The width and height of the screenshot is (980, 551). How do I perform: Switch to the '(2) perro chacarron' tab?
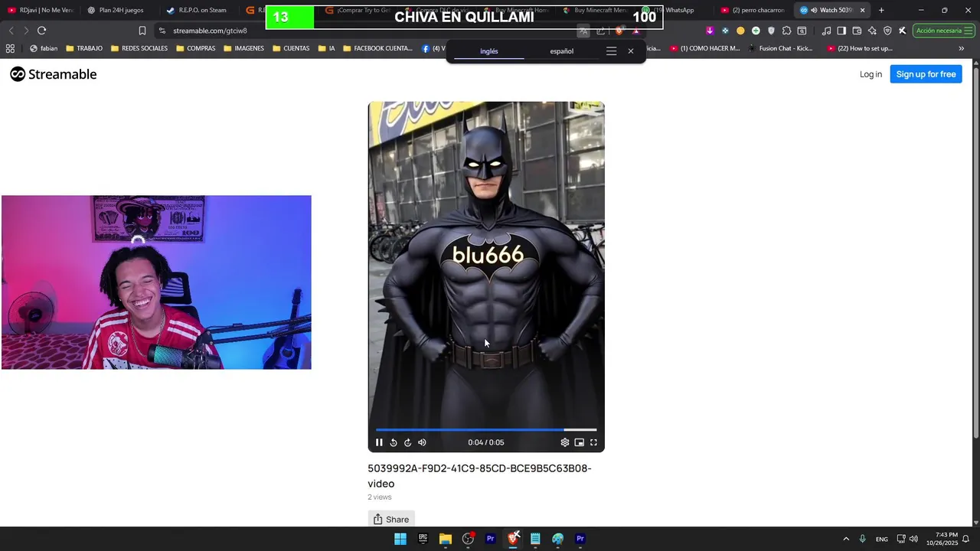pos(753,10)
